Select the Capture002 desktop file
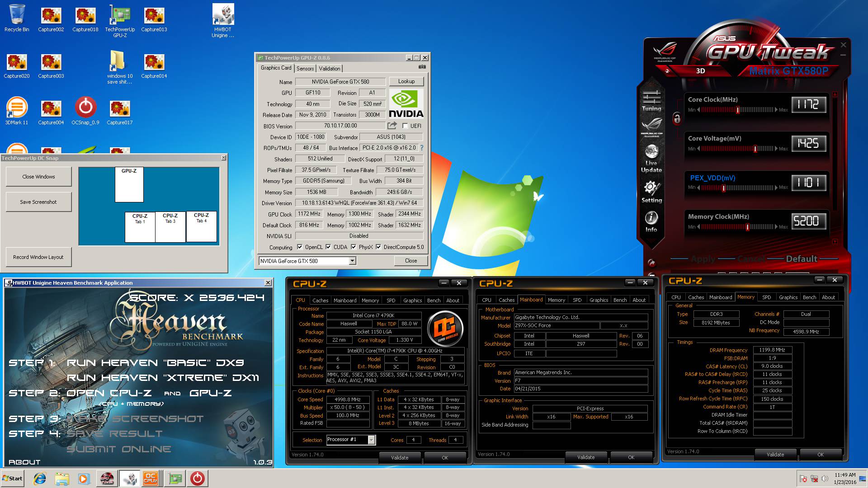The height and width of the screenshot is (488, 868). pyautogui.click(x=51, y=19)
